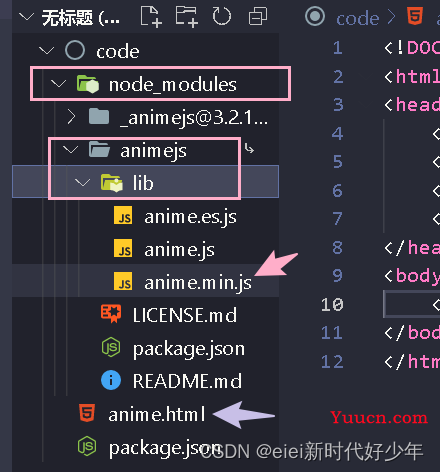Select the code root folder label
The image size is (440, 472).
tap(118, 52)
